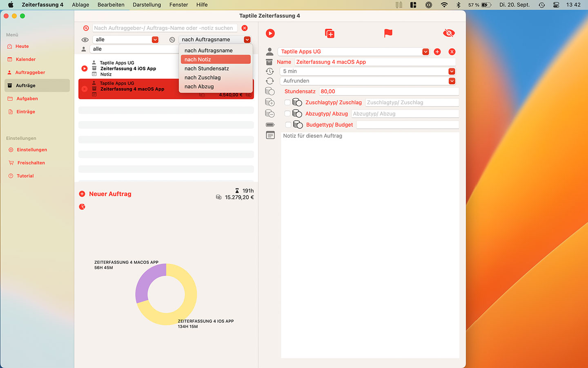Click the Stundensatz field showing 80,00
Screen dimensions: 588x368
389,92
